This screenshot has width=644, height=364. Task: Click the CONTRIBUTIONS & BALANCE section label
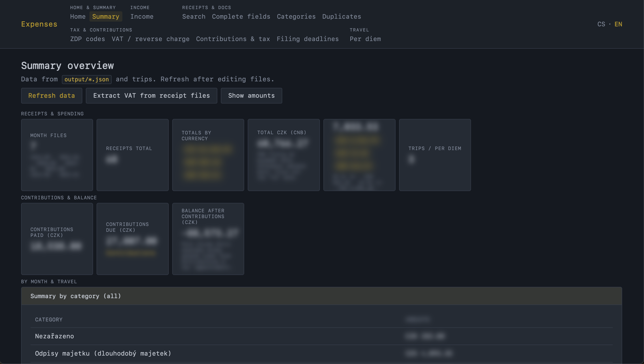coord(59,198)
